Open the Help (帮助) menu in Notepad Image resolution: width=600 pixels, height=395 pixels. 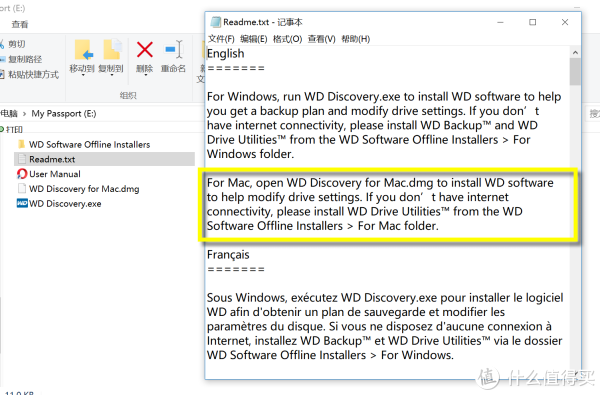click(x=355, y=39)
